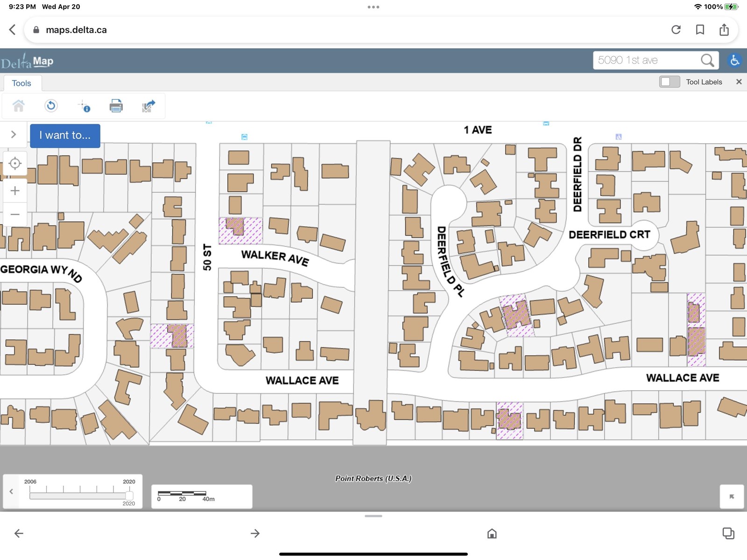Open the accessibility wheelchair button
This screenshot has height=560, width=747.
coord(734,60)
